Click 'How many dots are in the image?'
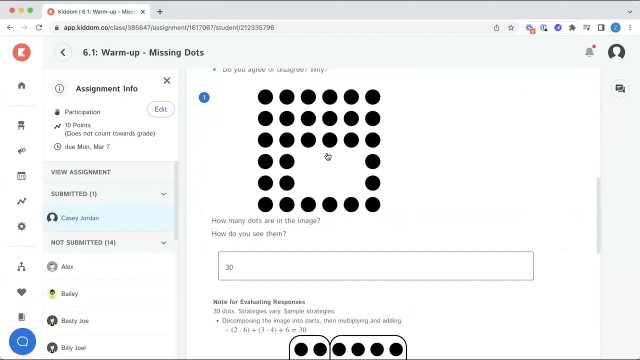This screenshot has width=640, height=360. coord(266,221)
